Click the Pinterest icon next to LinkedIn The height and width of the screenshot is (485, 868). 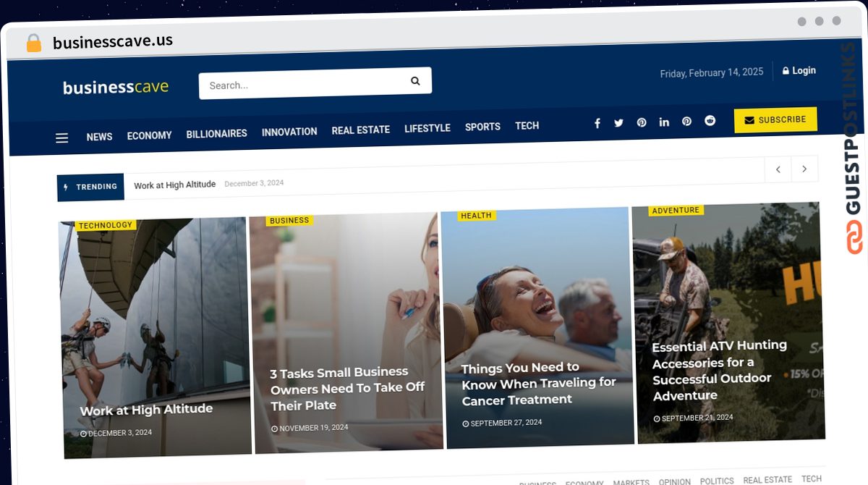pos(687,122)
